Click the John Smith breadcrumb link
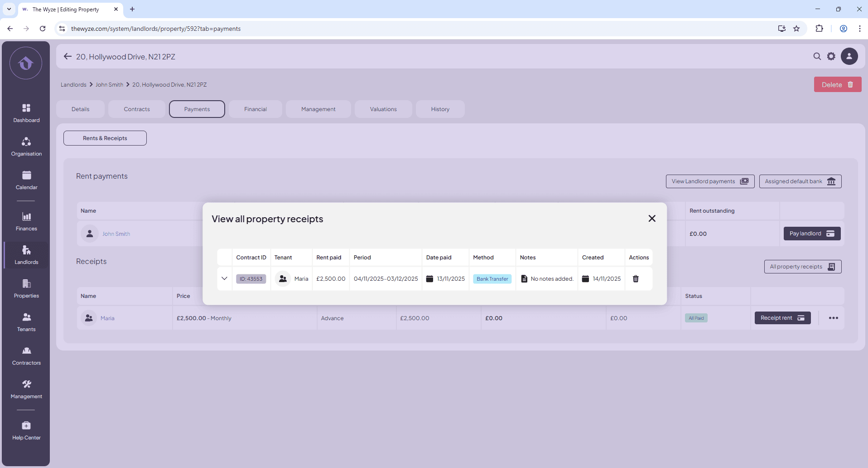This screenshot has height=468, width=868. [x=109, y=85]
